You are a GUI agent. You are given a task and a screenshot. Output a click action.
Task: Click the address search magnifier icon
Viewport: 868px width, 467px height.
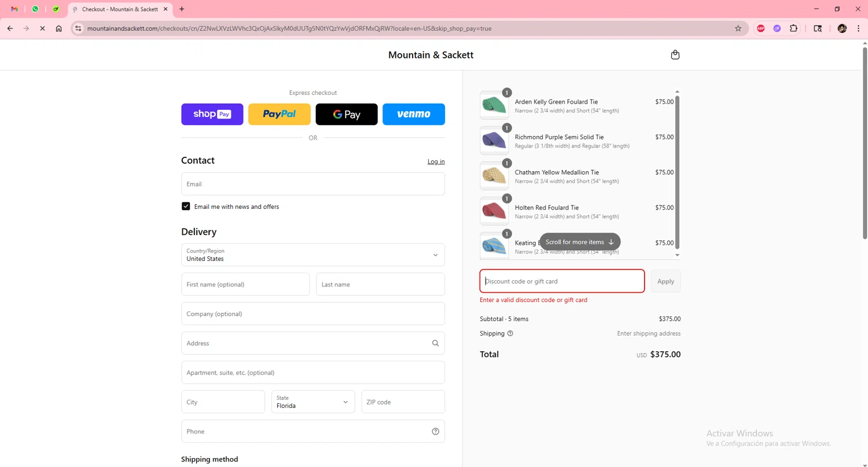click(x=435, y=343)
